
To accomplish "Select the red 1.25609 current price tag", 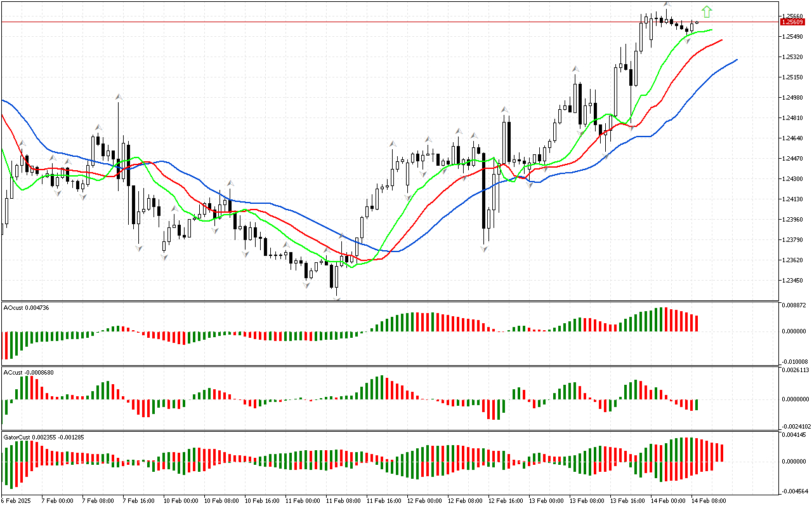I will pyautogui.click(x=792, y=22).
